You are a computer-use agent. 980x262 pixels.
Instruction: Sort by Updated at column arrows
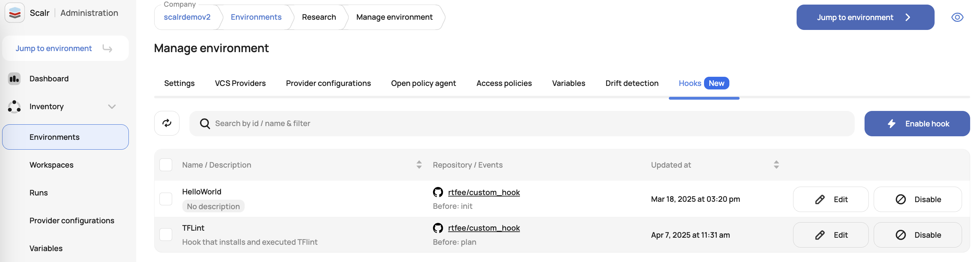(776, 165)
